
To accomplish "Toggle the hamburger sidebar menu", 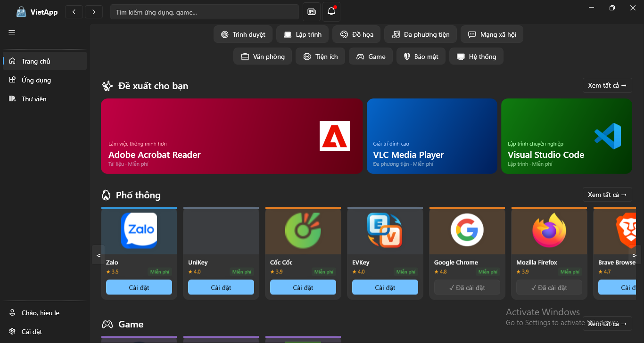I will tap(12, 32).
